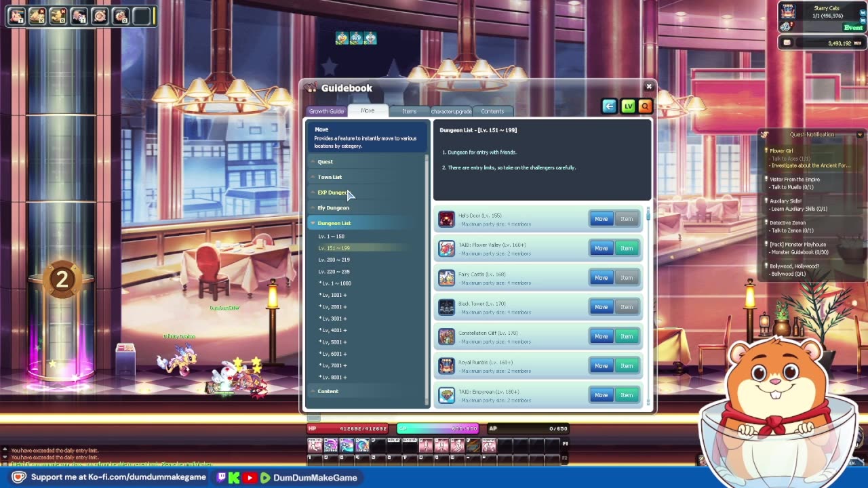The image size is (868, 488).
Task: Click the fourth skill slot in hotbar
Action: coord(362,445)
